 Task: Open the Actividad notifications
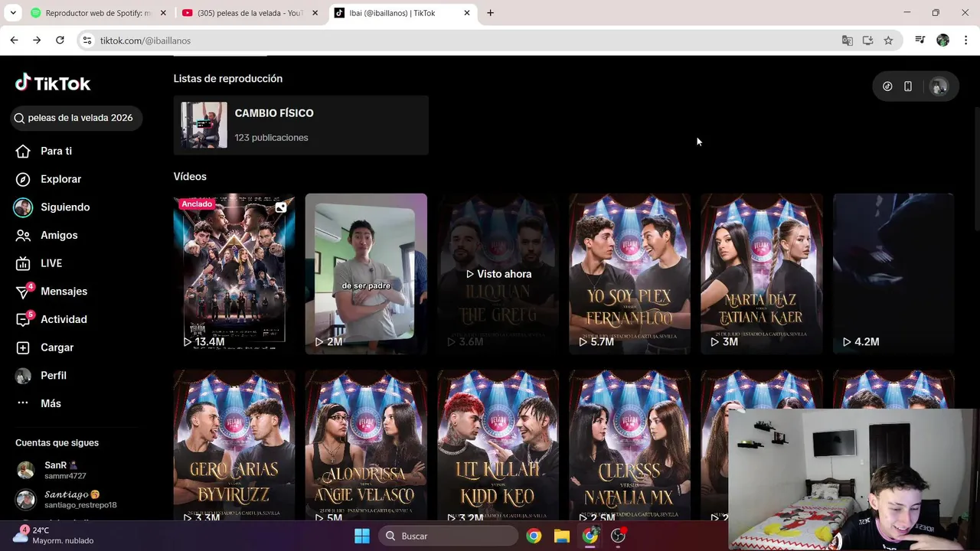coord(52,319)
